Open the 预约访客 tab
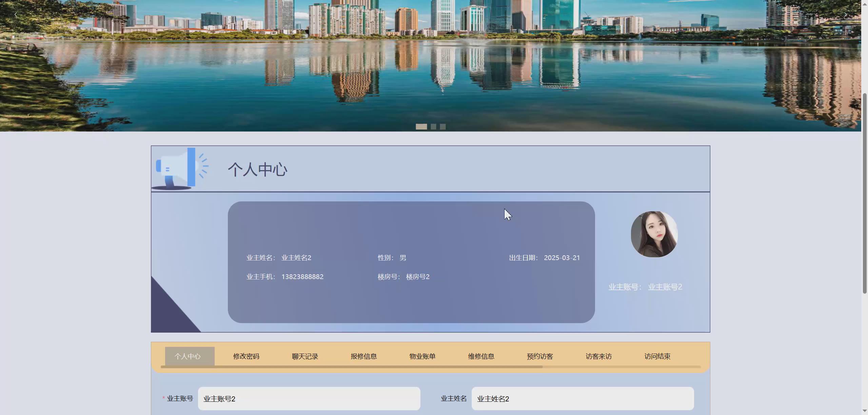Viewport: 868px width, 415px height. [539, 356]
